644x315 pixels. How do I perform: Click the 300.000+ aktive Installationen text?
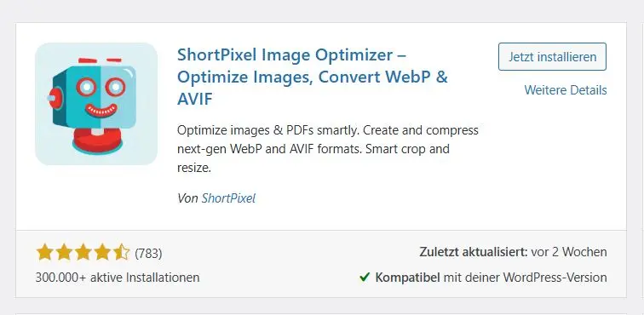click(118, 278)
